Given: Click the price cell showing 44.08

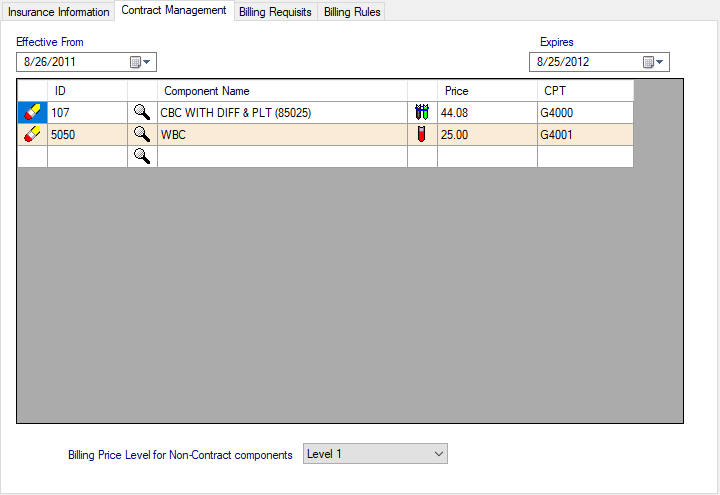Looking at the screenshot, I should (x=486, y=113).
